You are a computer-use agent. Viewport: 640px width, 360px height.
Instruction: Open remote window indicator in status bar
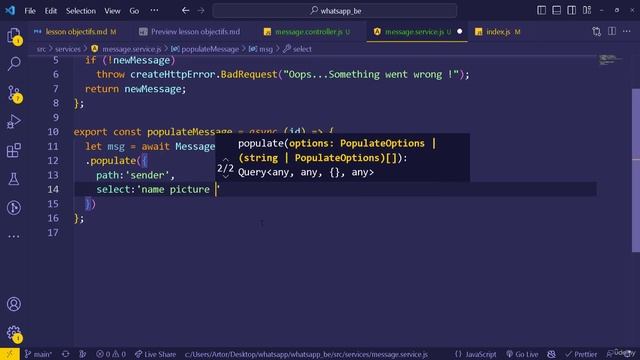click(x=9, y=354)
